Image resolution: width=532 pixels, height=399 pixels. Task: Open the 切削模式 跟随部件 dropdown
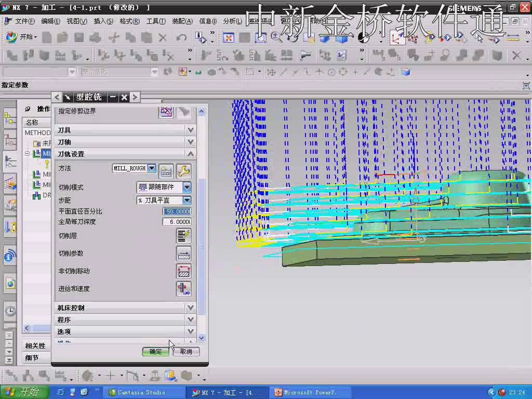coord(187,187)
